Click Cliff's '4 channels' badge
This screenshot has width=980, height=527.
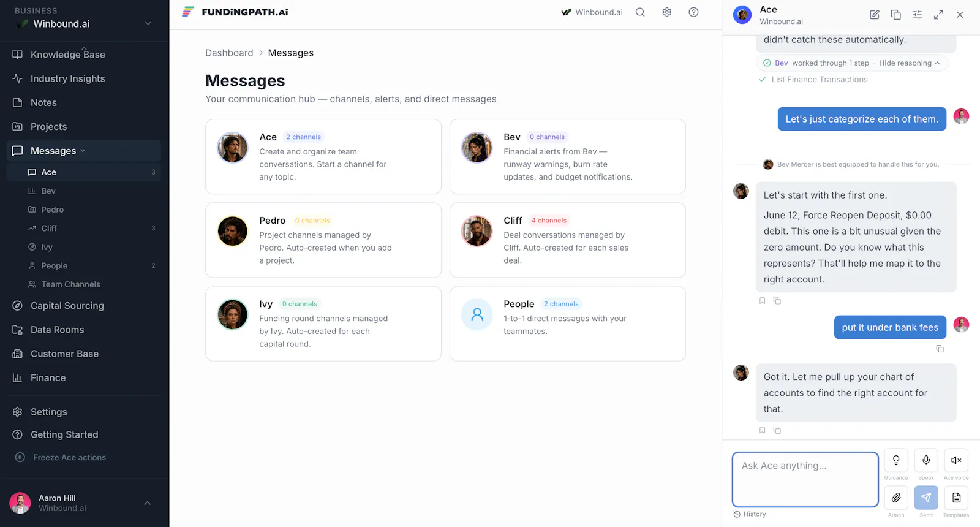(x=549, y=221)
